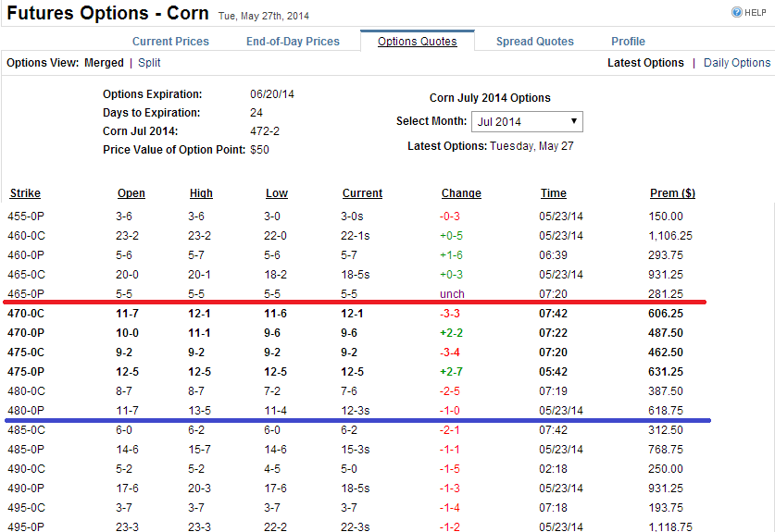Switch options view to Split
This screenshot has width=775, height=532.
pyautogui.click(x=149, y=63)
